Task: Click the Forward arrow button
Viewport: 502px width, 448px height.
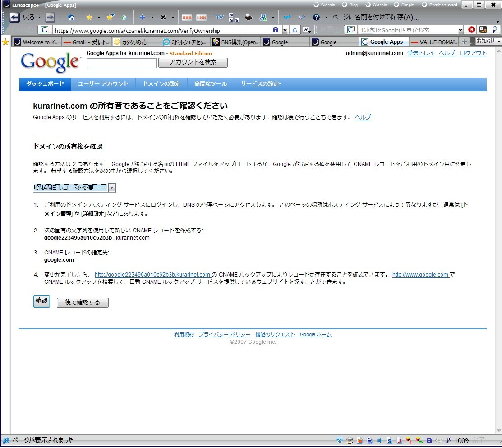Action: click(x=50, y=17)
